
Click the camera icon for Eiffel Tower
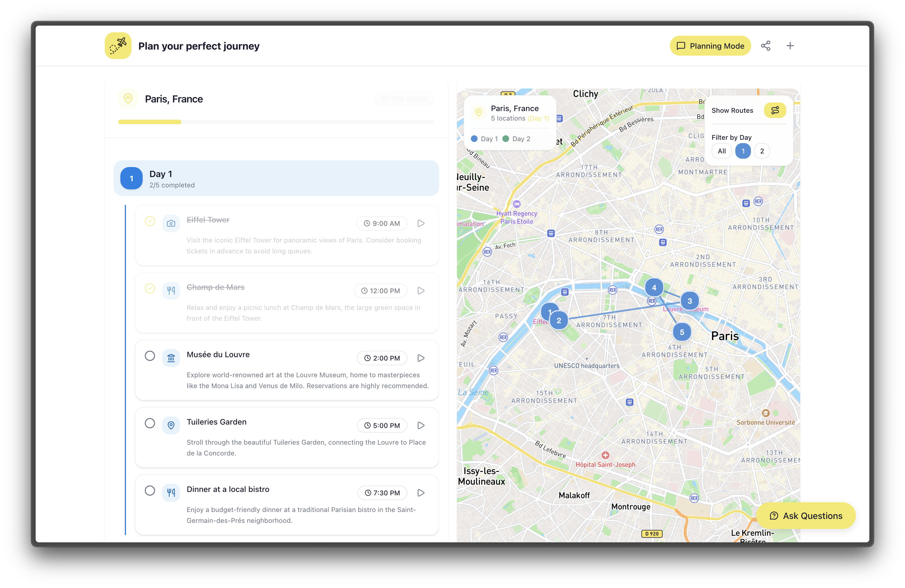click(171, 223)
